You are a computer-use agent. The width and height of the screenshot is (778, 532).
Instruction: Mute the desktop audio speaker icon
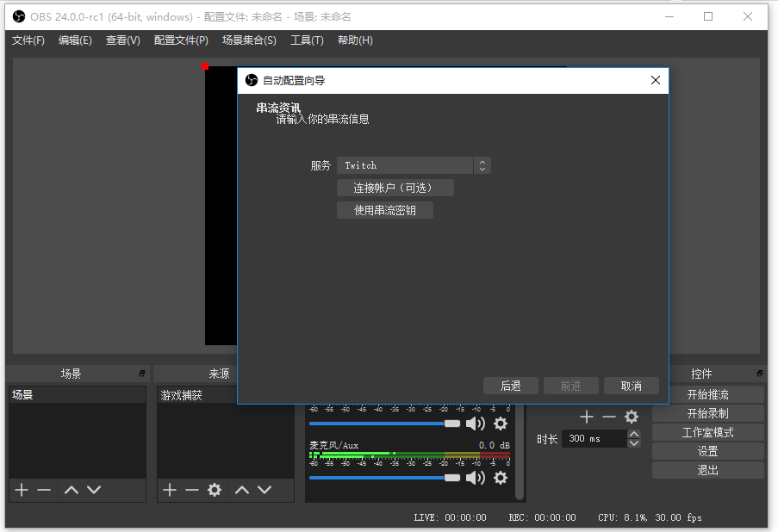tap(476, 424)
